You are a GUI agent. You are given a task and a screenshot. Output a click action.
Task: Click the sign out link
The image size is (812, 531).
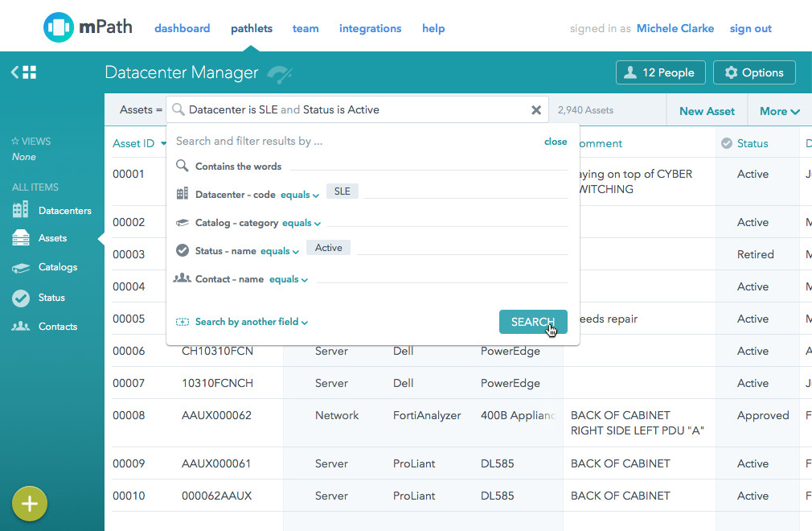750,28
